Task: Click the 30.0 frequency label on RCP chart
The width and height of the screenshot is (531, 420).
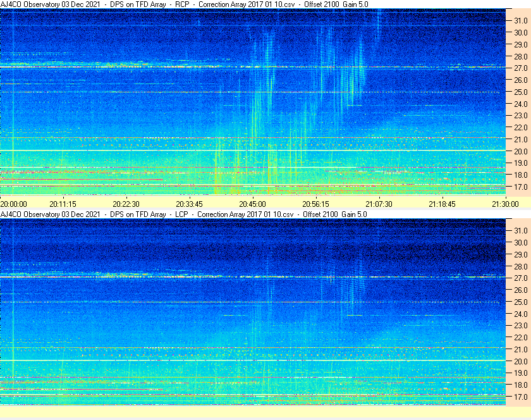Action: [521, 32]
